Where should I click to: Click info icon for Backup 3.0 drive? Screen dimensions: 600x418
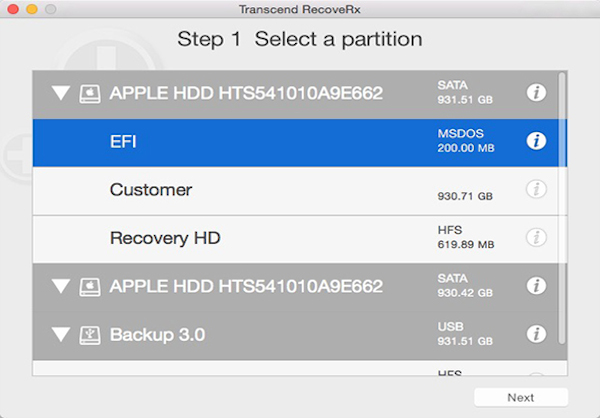(537, 334)
